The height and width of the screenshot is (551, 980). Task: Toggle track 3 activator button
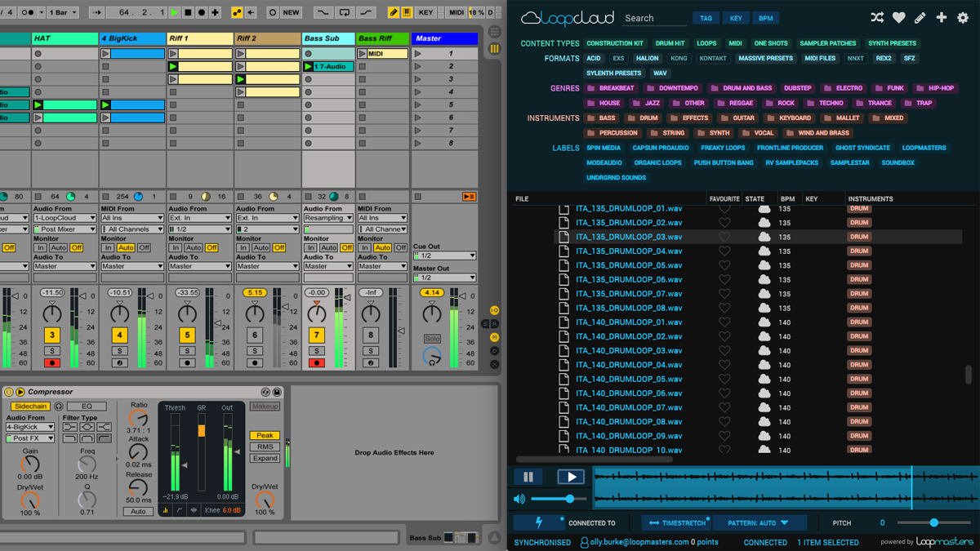[x=52, y=335]
